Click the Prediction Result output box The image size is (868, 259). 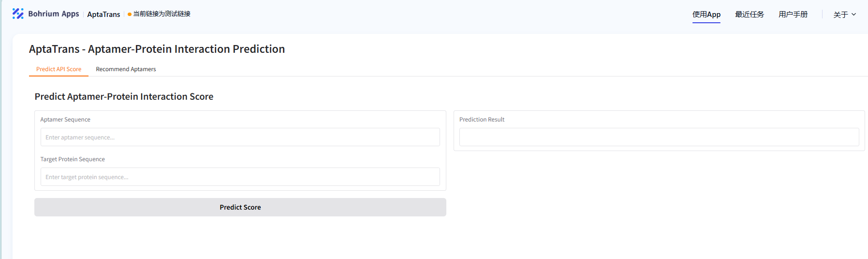[659, 137]
